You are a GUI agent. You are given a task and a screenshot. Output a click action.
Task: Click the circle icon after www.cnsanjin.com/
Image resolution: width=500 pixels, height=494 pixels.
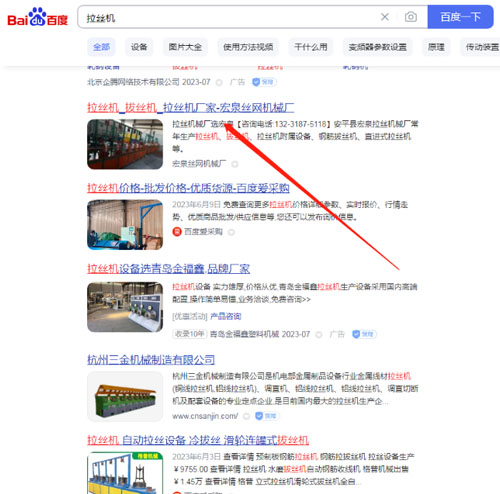[246, 416]
